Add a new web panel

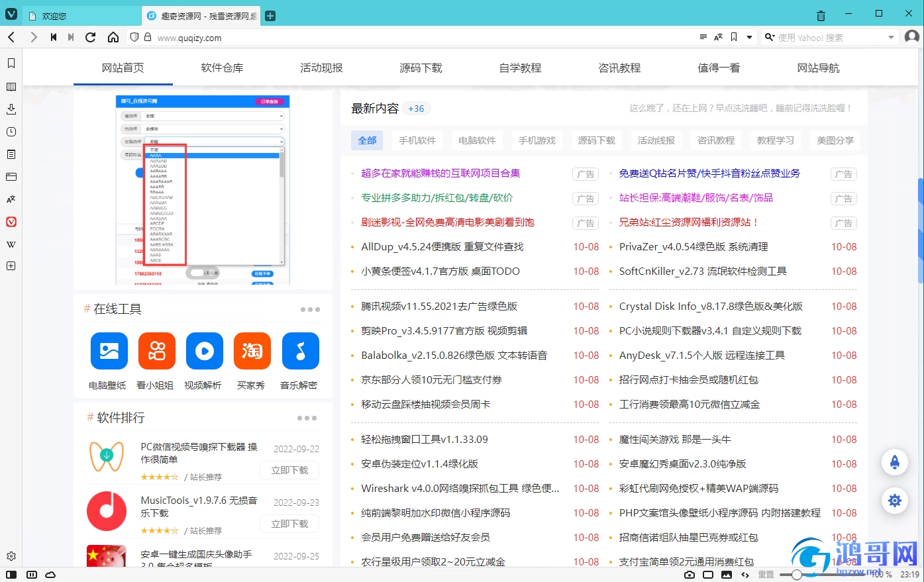(11, 266)
